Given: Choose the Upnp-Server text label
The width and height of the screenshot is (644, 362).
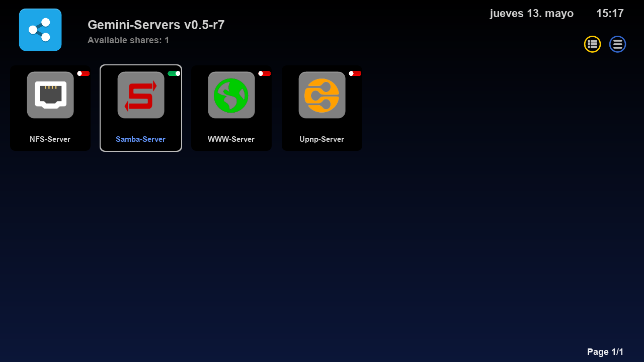Looking at the screenshot, I should click(322, 139).
